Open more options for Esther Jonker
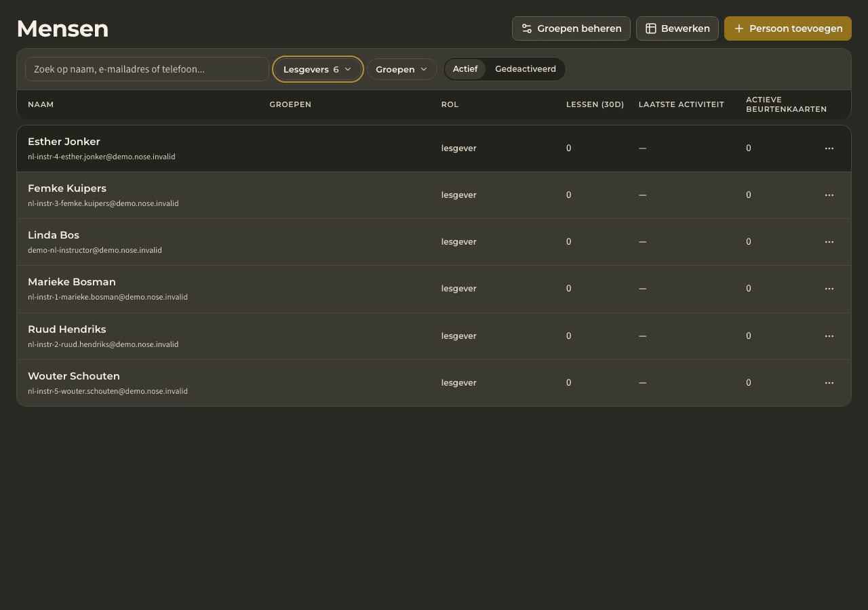The image size is (868, 610). pyautogui.click(x=829, y=148)
